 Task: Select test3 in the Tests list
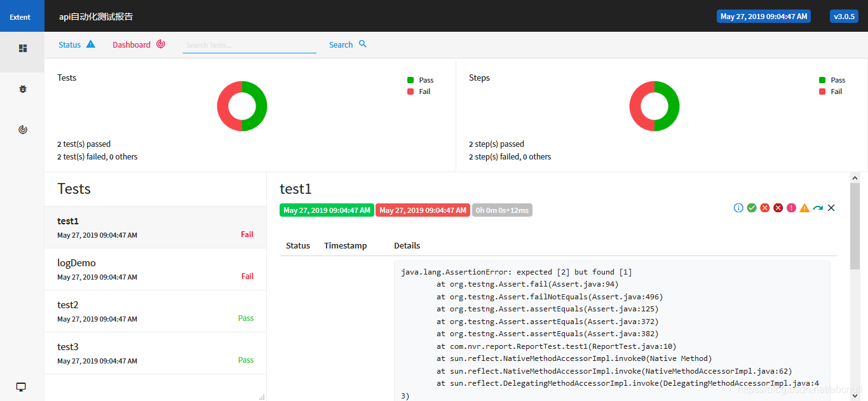pyautogui.click(x=155, y=353)
